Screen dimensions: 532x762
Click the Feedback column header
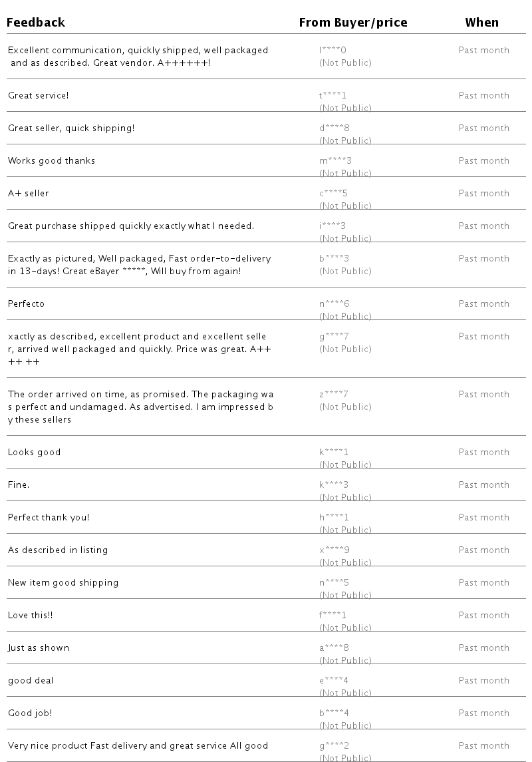[x=36, y=23]
